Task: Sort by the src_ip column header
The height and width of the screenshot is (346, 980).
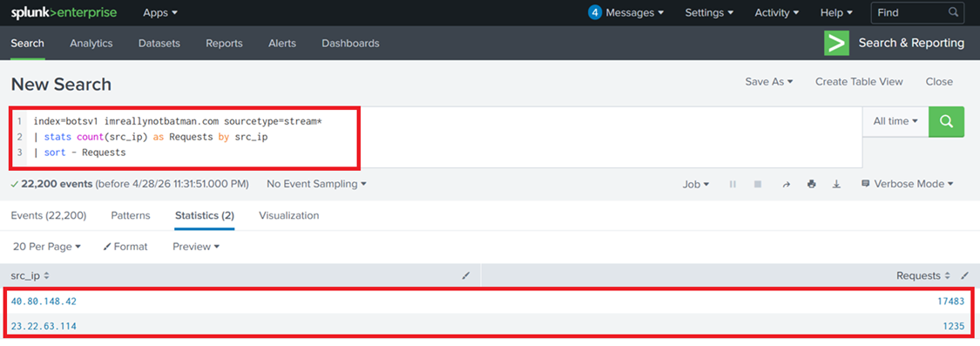Action: pyautogui.click(x=30, y=275)
